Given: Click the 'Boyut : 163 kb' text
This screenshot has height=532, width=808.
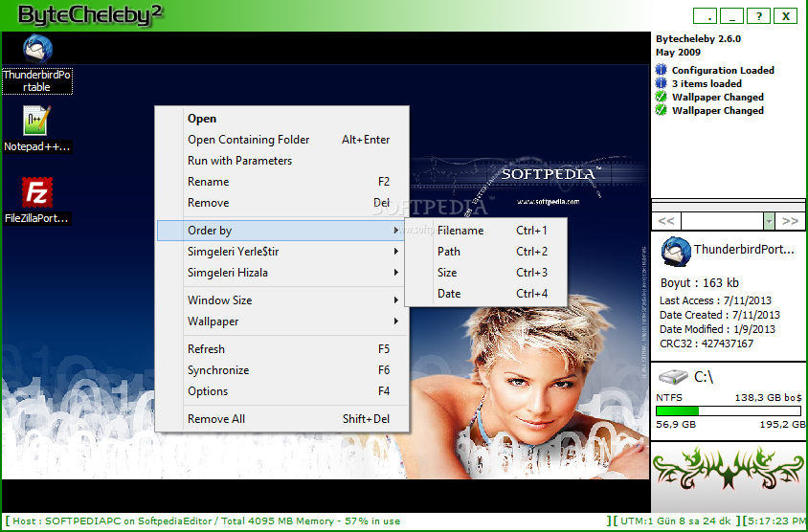Looking at the screenshot, I should pyautogui.click(x=699, y=282).
